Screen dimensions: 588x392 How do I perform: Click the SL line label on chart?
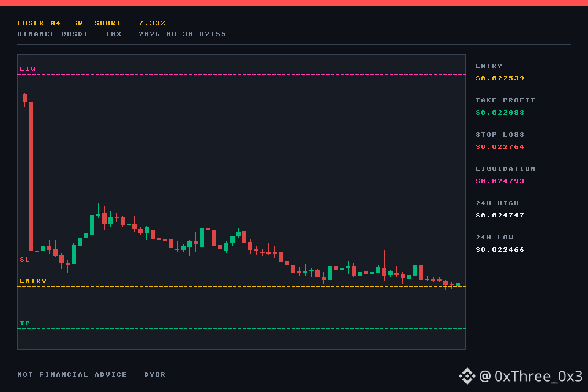pos(24,259)
